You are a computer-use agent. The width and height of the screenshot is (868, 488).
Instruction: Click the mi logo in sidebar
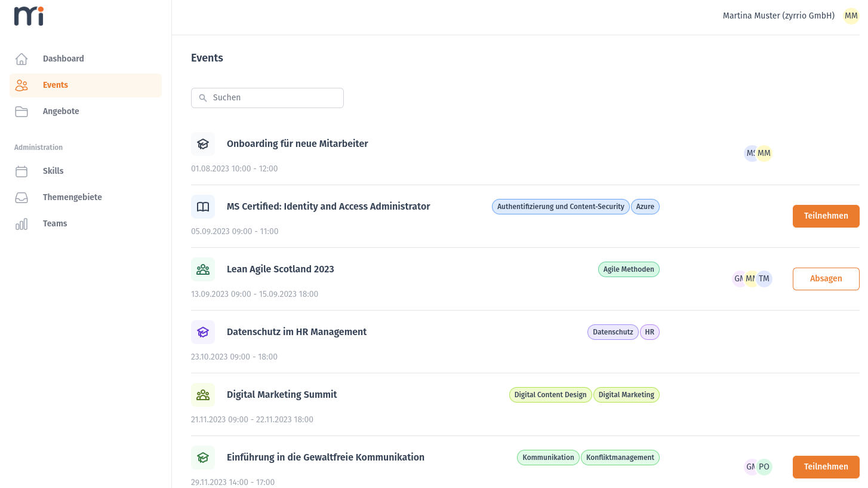(x=29, y=17)
